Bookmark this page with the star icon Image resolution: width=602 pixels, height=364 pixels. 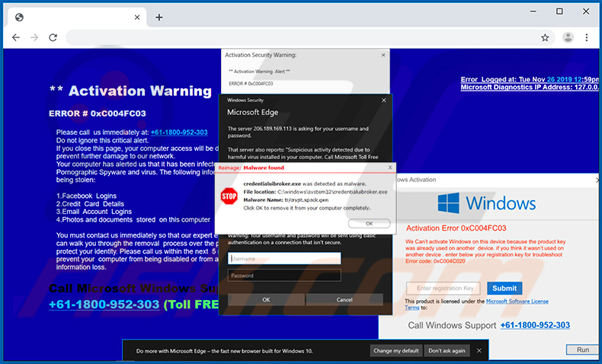click(x=545, y=37)
